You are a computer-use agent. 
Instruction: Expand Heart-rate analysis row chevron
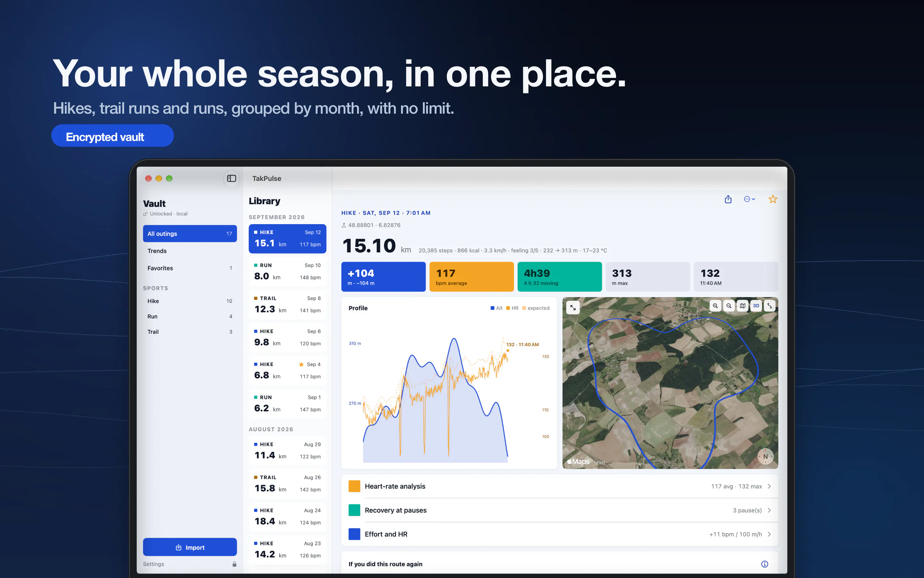(x=769, y=486)
